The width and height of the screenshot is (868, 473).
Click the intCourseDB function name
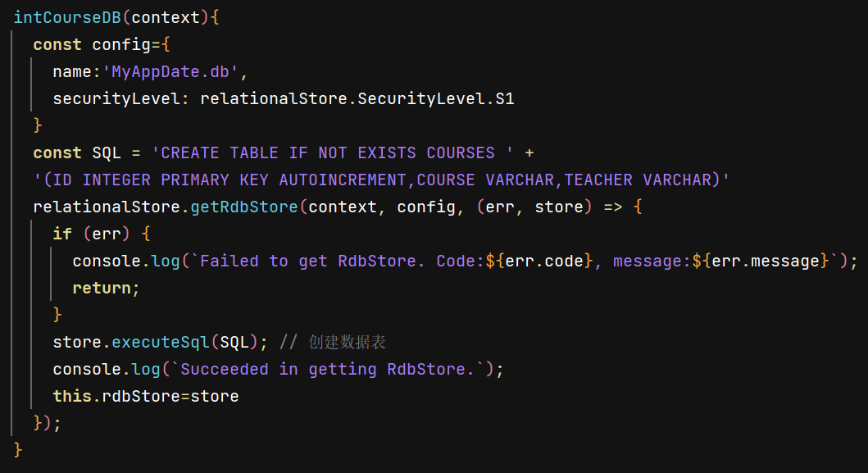(x=67, y=18)
